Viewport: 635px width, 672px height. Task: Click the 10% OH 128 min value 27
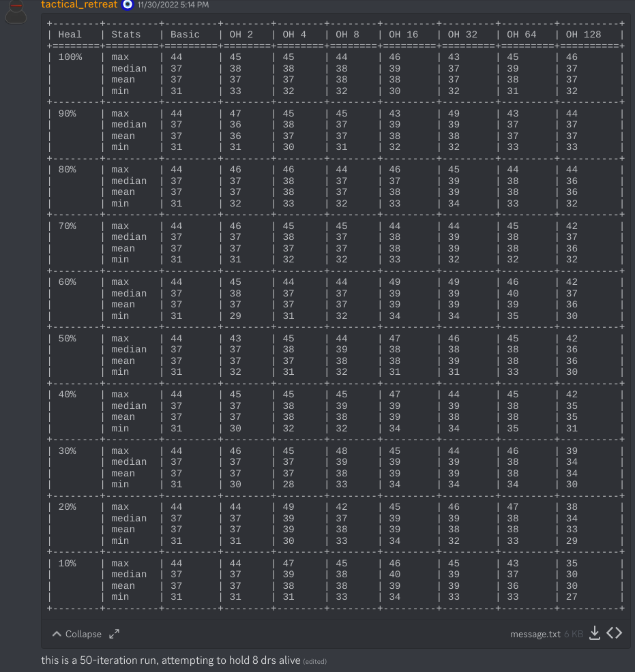pos(572,596)
